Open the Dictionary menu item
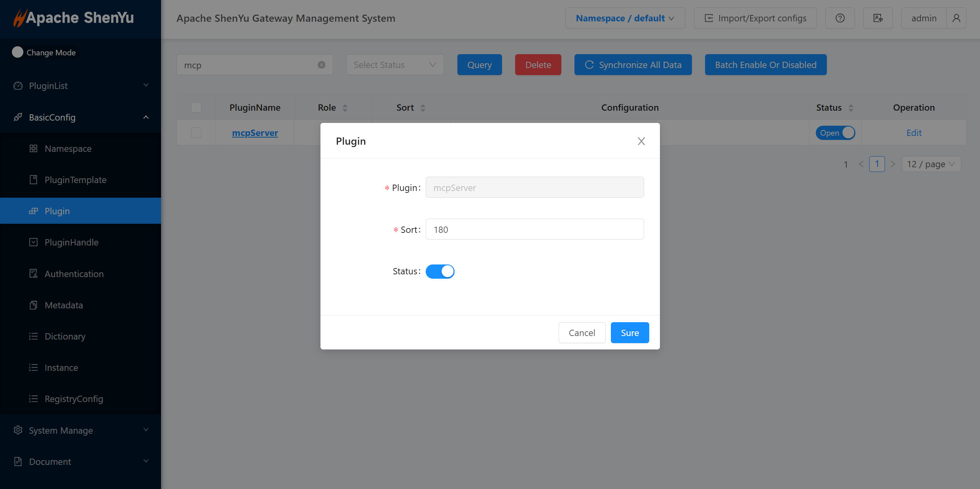This screenshot has height=489, width=980. point(65,336)
